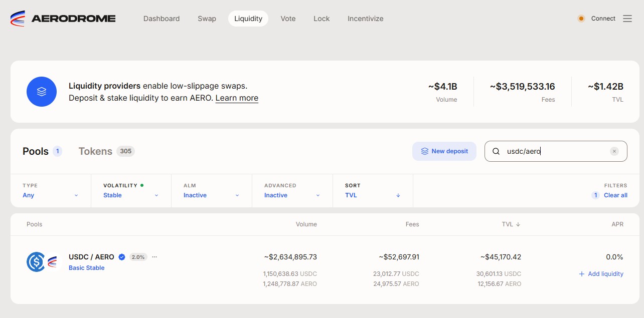This screenshot has height=318, width=644.
Task: Open the Type filter dropdown
Action: click(x=51, y=191)
